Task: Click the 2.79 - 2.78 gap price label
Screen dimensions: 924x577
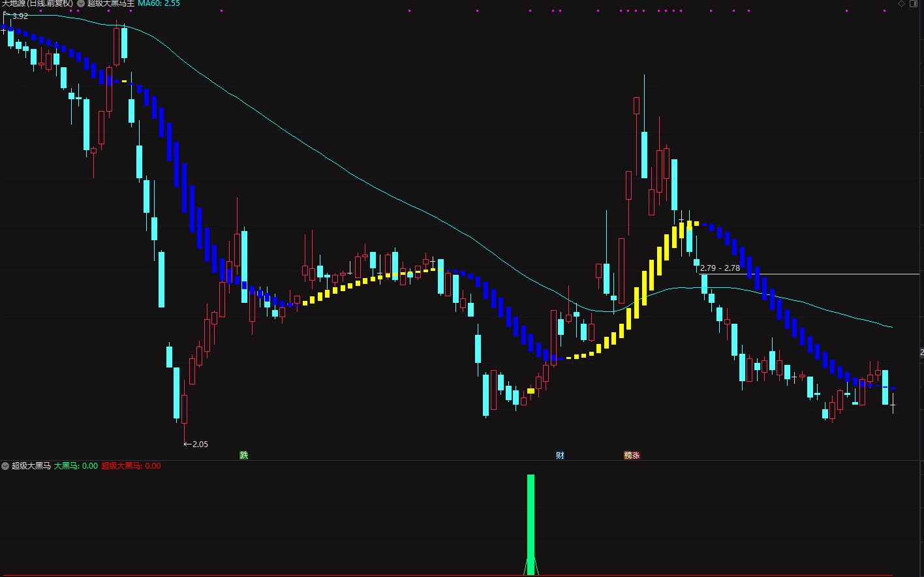Action: tap(720, 268)
